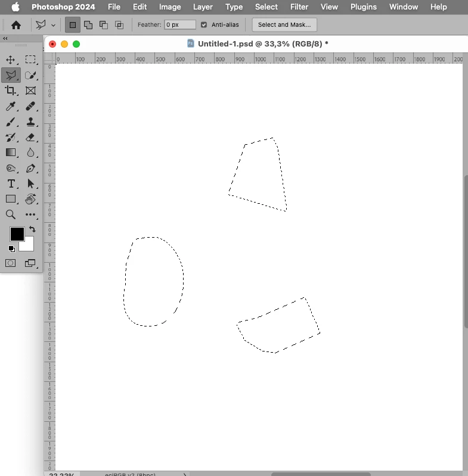Open the Type menu
Screen dimensions: 468x476
coord(234,7)
